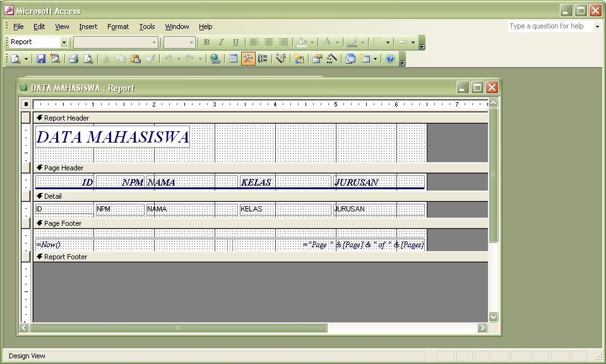Screen dimensions: 606x364
Task: Toggle Italic formatting
Action: point(221,42)
